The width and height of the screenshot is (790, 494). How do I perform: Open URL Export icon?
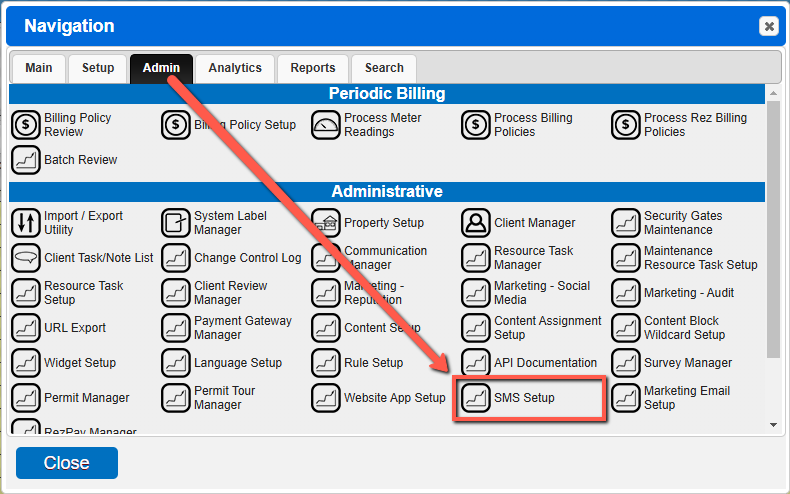point(26,328)
